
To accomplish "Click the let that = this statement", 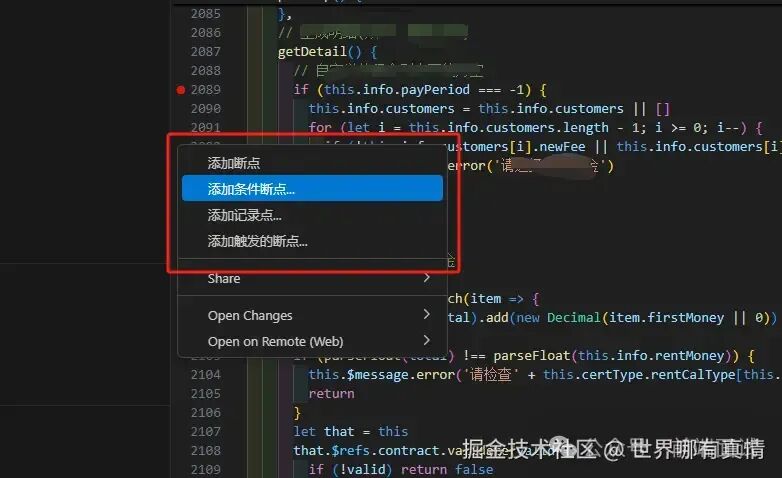I will pos(351,432).
